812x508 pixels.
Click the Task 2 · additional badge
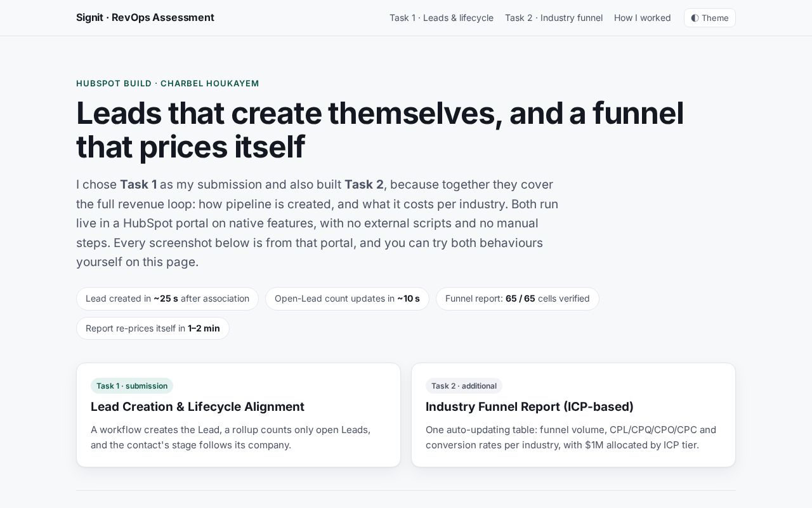(x=464, y=386)
